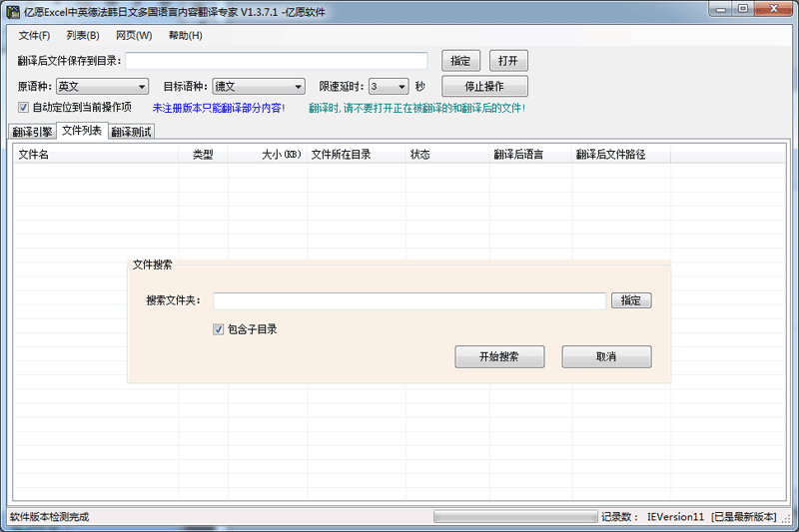Screen dimensions: 799x532
Task: Click the 记录数 status label
Action: (x=619, y=517)
